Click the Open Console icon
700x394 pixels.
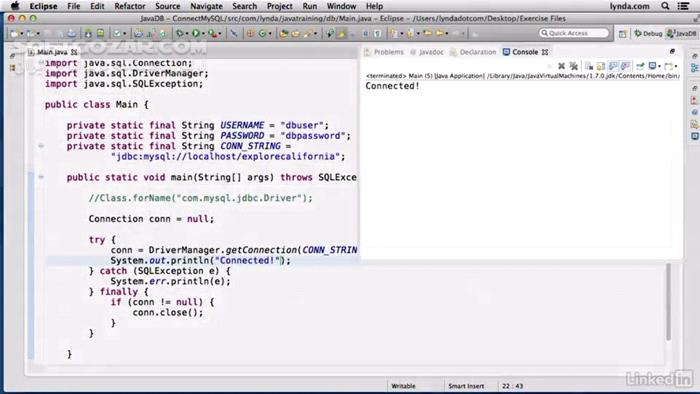[x=668, y=66]
